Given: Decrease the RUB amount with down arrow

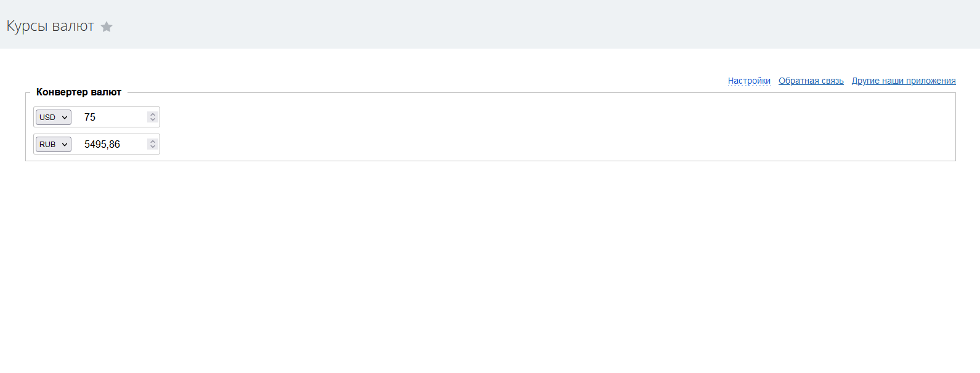Looking at the screenshot, I should point(153,146).
